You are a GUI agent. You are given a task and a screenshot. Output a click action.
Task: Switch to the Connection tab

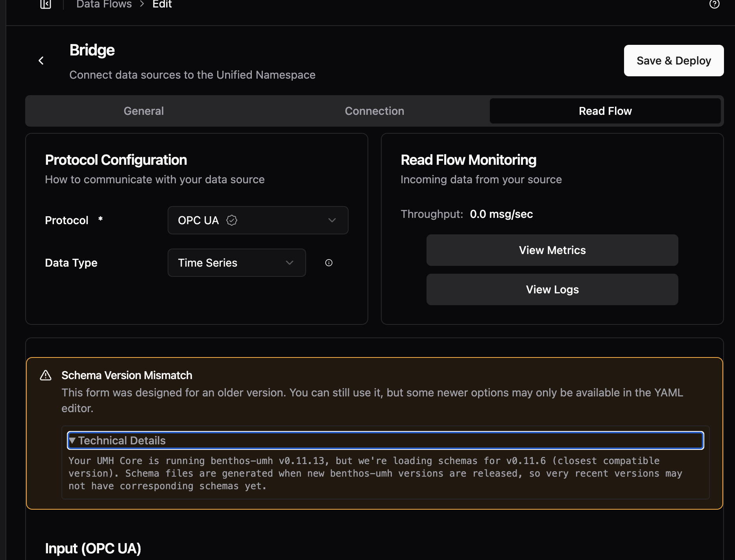(374, 111)
